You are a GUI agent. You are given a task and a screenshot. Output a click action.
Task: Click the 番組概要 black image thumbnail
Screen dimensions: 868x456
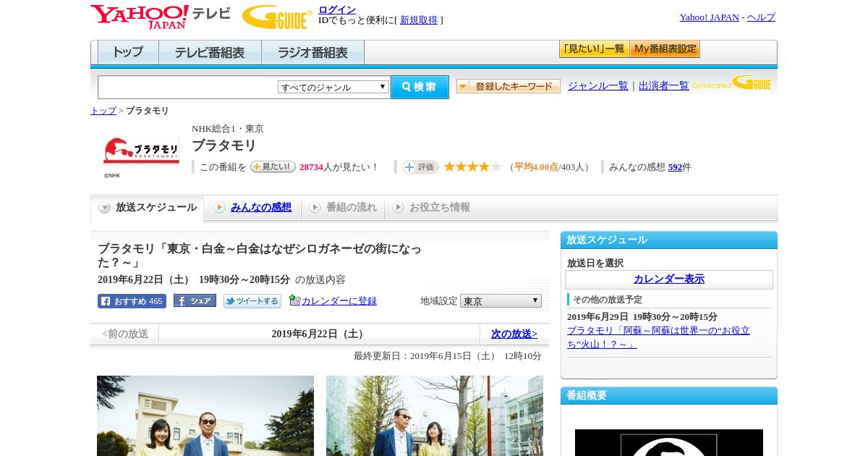pos(669,442)
